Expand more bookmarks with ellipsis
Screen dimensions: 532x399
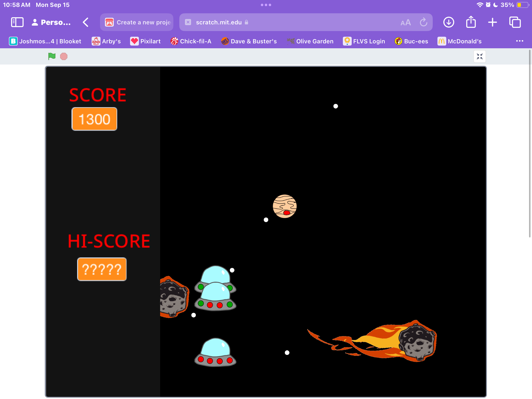tap(519, 41)
